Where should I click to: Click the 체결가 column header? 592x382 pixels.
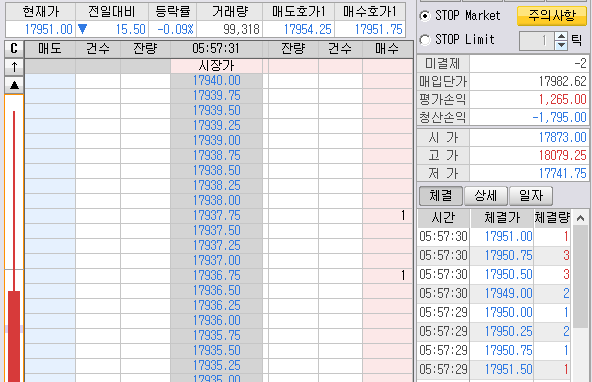tap(502, 218)
